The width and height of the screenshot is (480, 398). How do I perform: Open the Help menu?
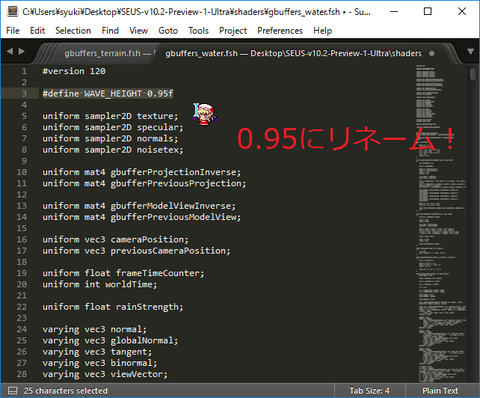(x=322, y=31)
